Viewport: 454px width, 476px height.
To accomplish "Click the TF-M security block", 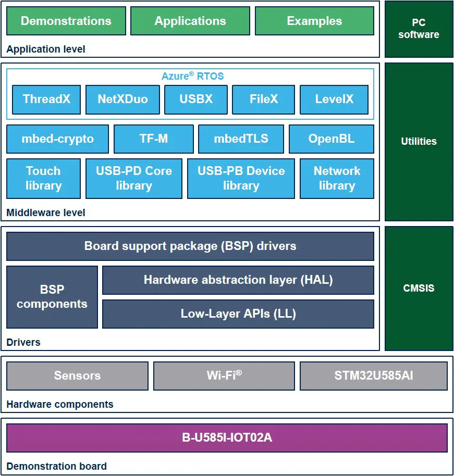I will point(153,139).
